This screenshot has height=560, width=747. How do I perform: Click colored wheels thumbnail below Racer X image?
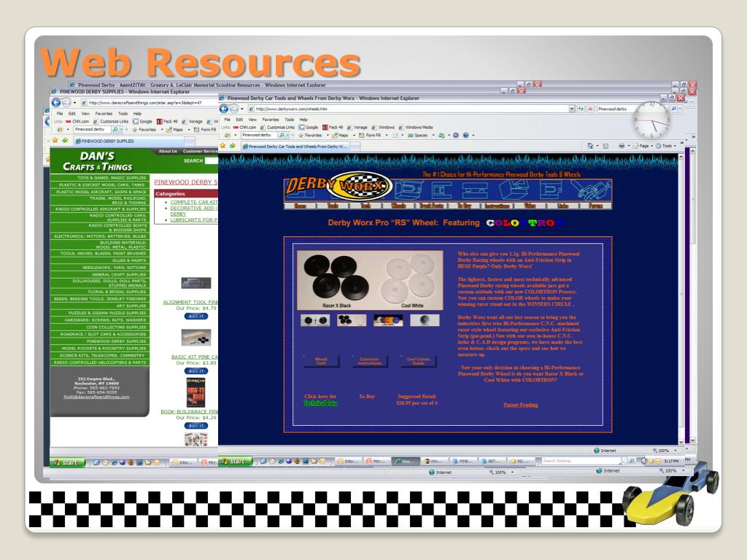tap(388, 320)
